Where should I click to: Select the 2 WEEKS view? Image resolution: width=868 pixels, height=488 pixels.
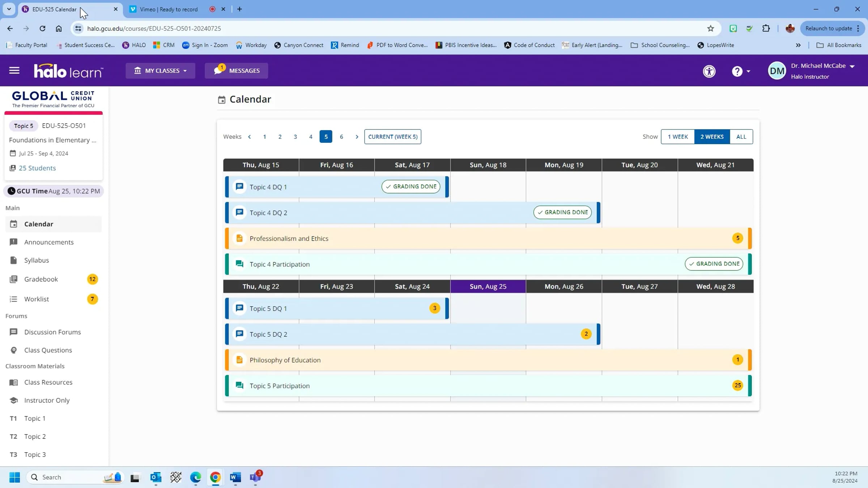(712, 137)
